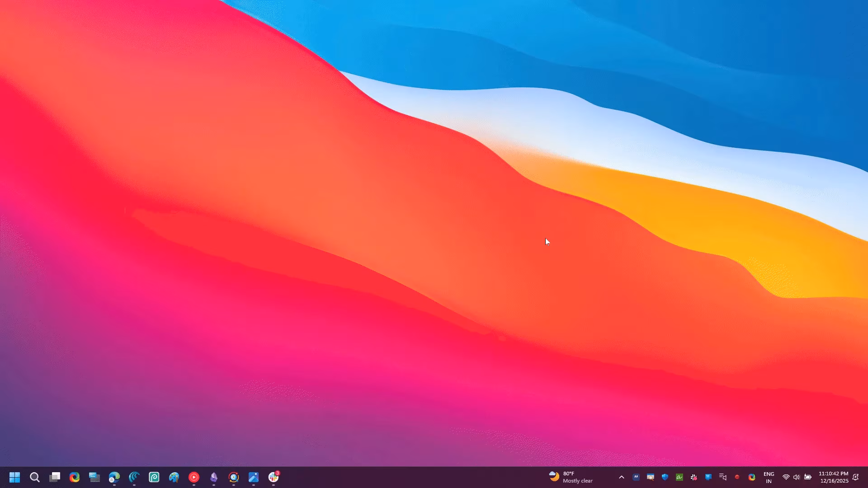Launch the painting app with palette icon

point(174,478)
